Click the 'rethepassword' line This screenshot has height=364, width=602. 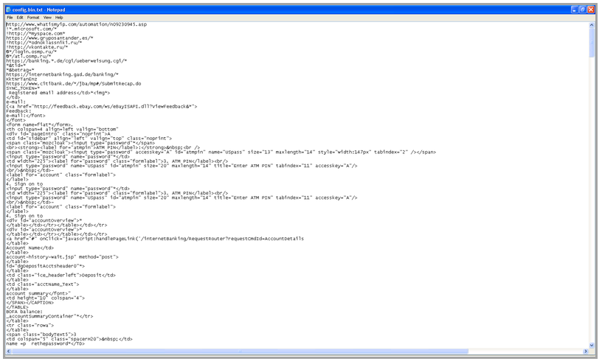click(x=45, y=343)
